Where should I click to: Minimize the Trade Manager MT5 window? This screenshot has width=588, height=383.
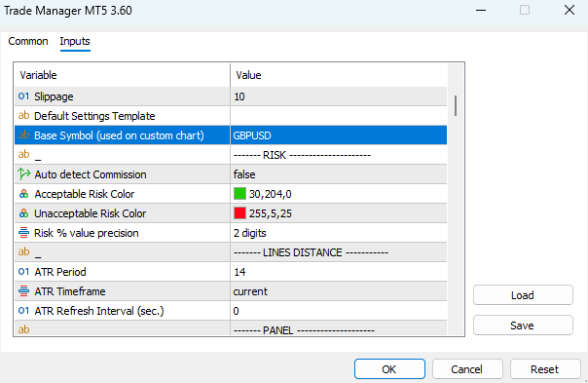[x=481, y=10]
